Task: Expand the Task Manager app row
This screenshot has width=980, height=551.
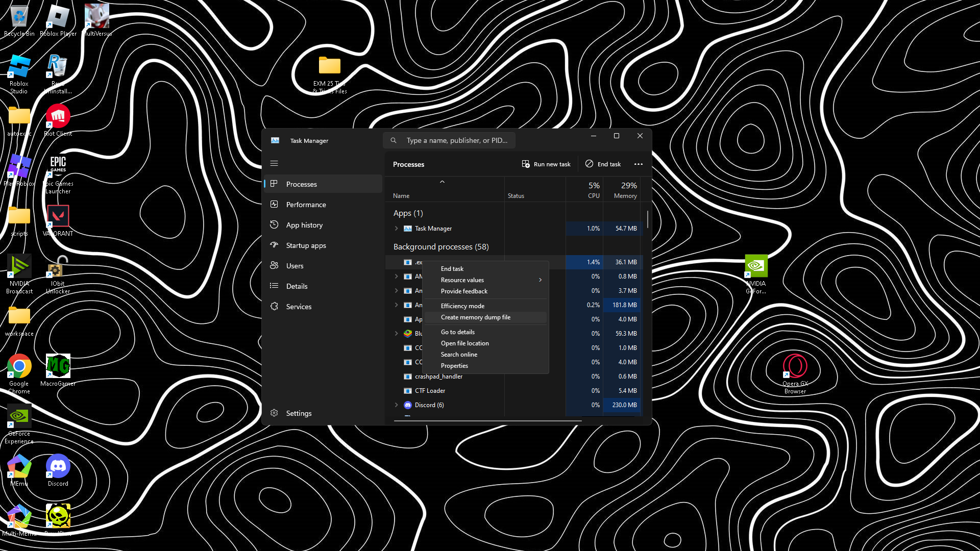Action: [397, 229]
